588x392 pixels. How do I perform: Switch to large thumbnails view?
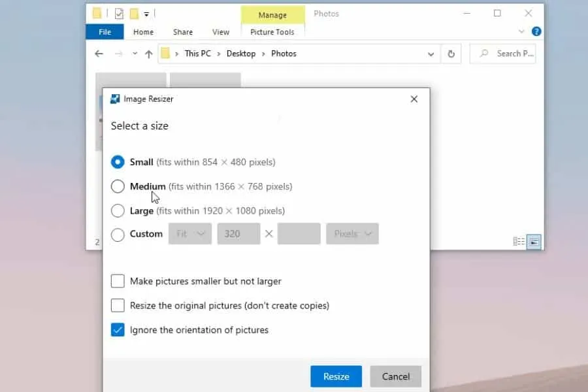pyautogui.click(x=534, y=242)
